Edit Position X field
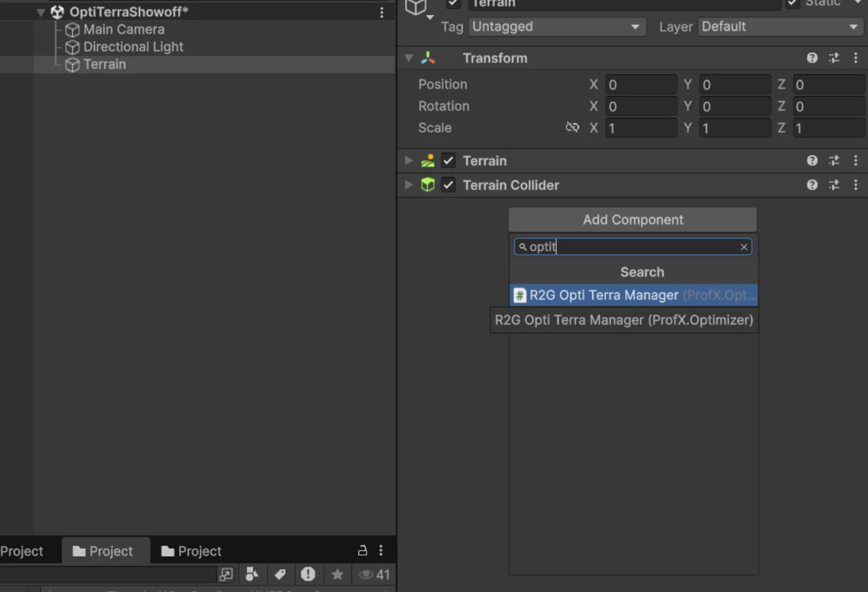 tap(641, 85)
